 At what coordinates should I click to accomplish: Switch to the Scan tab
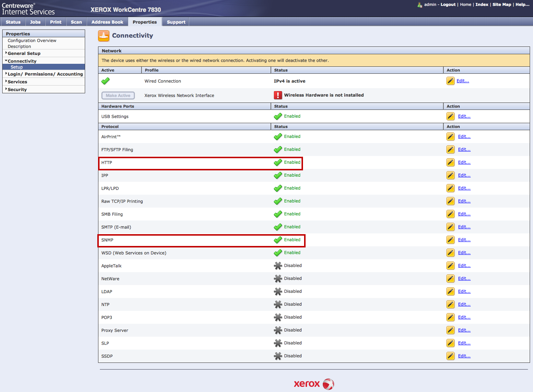76,22
